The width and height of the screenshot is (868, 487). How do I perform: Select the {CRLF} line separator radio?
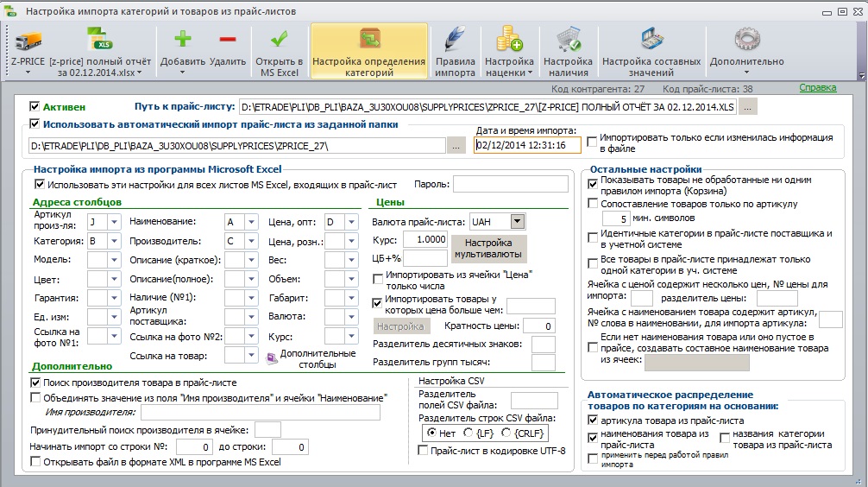[x=506, y=433]
